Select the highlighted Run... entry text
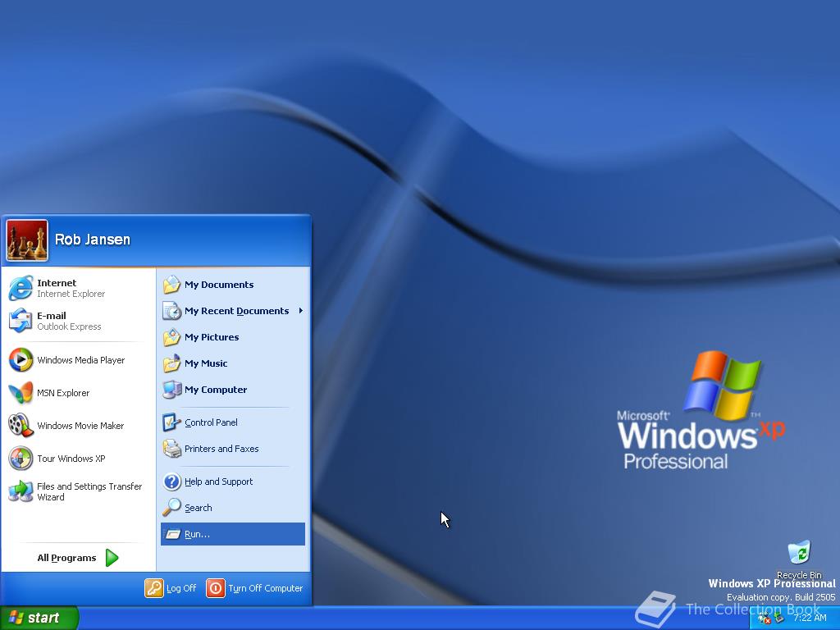The width and height of the screenshot is (840, 630). [x=197, y=534]
